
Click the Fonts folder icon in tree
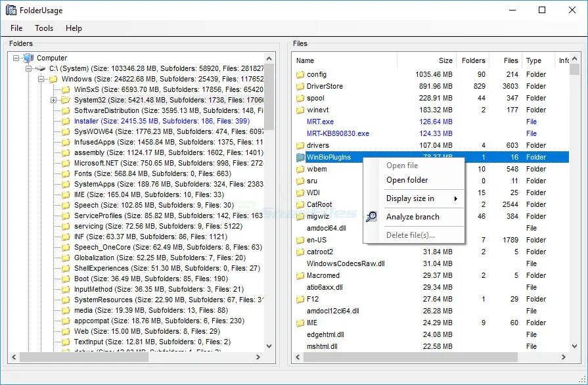(66, 173)
